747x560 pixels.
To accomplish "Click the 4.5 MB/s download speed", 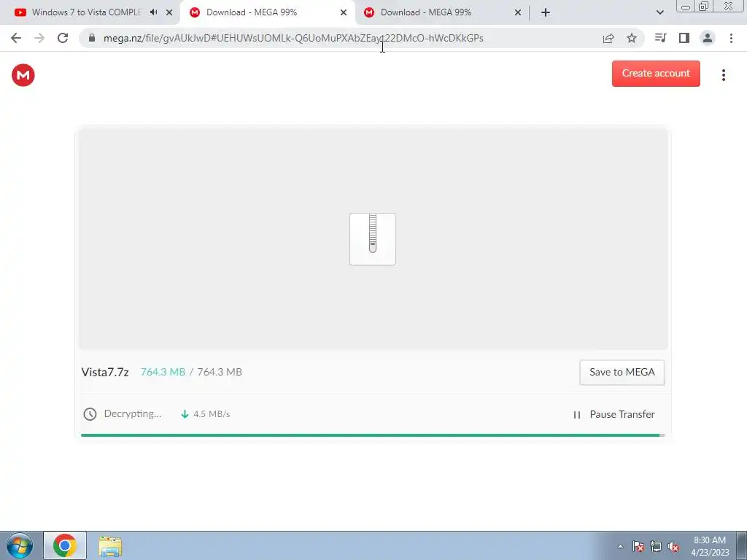I will point(212,414).
